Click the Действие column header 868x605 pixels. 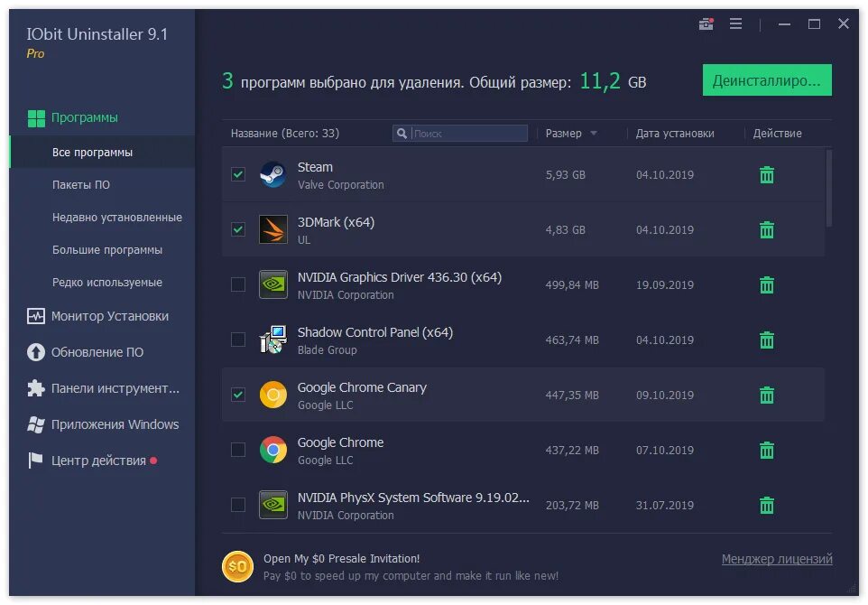(x=777, y=134)
